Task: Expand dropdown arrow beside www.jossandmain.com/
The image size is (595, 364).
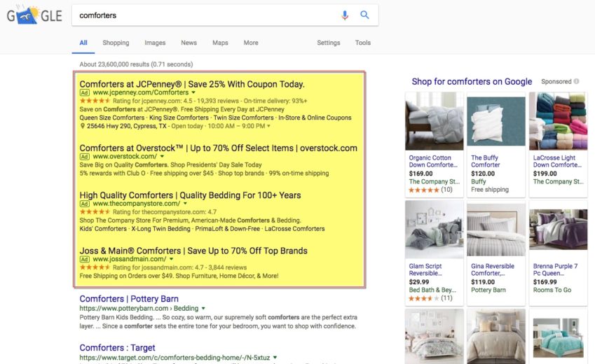Action: [x=171, y=259]
